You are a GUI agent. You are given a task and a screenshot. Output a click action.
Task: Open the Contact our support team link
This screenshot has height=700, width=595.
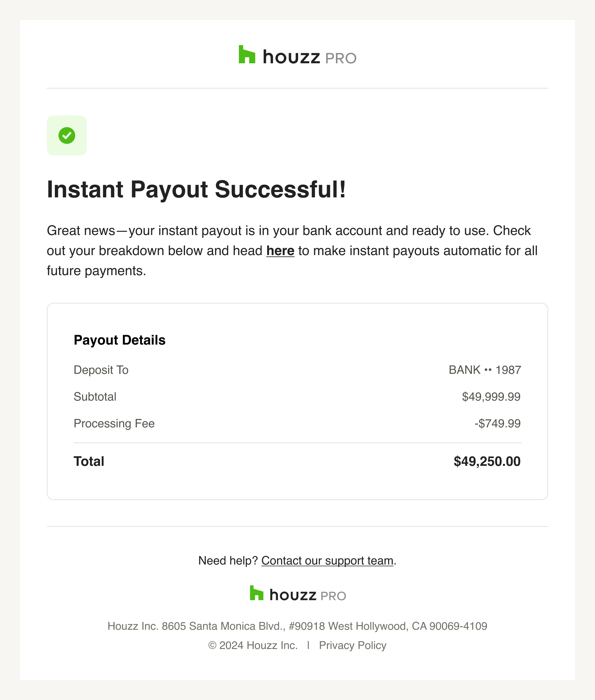[x=327, y=561]
